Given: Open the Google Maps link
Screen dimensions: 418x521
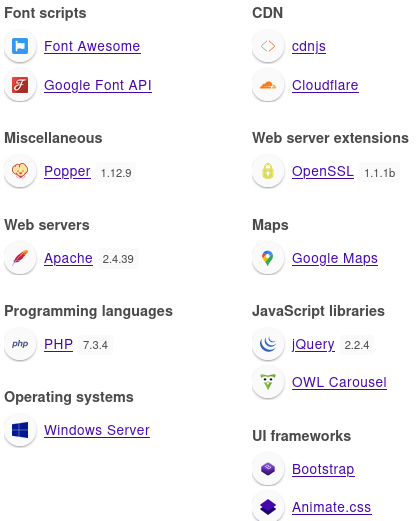Looking at the screenshot, I should [335, 259].
